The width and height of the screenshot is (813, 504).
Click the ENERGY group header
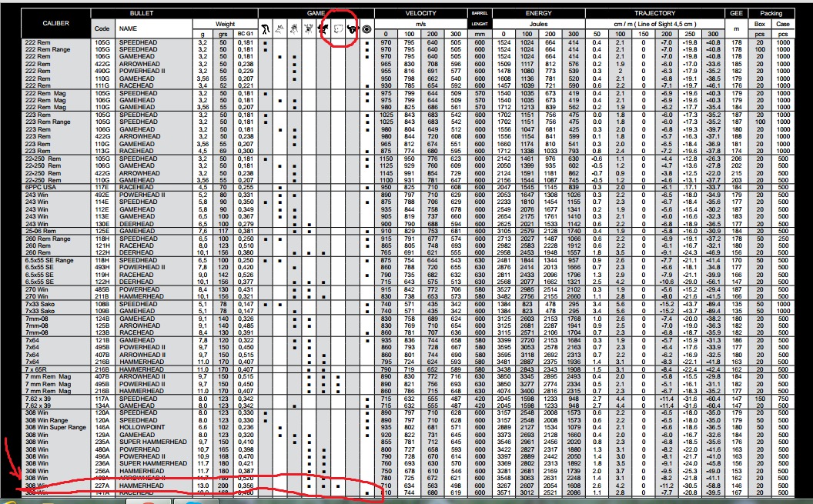click(x=539, y=14)
